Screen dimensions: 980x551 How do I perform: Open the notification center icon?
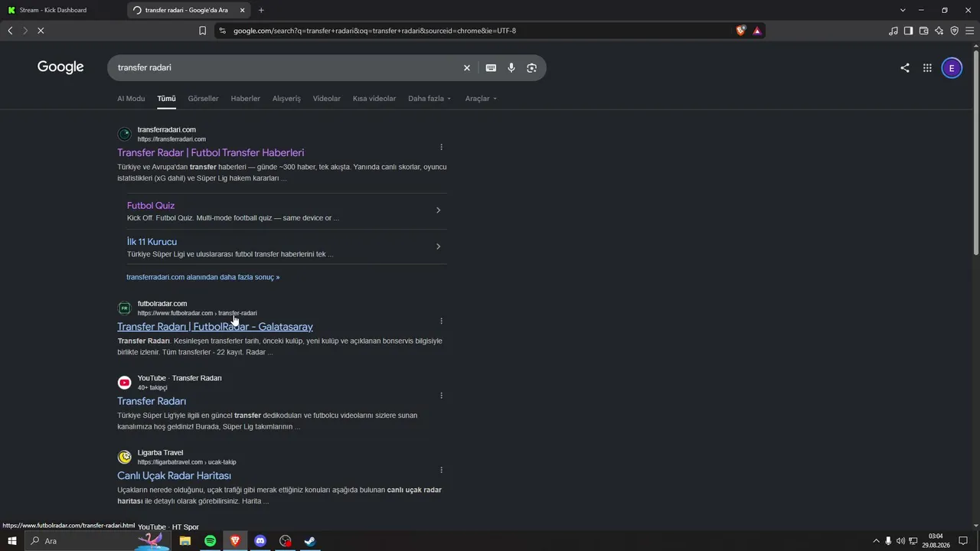tap(963, 541)
